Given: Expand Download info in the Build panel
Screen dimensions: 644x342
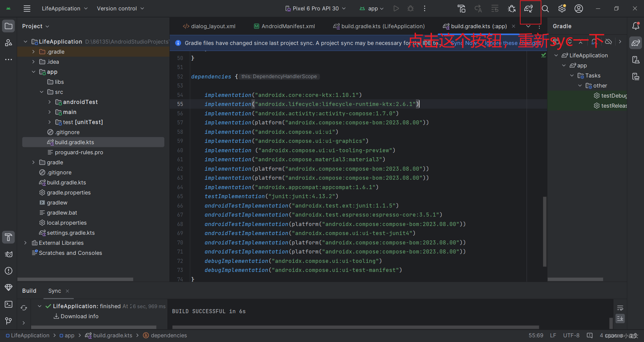Looking at the screenshot, I should 79,316.
